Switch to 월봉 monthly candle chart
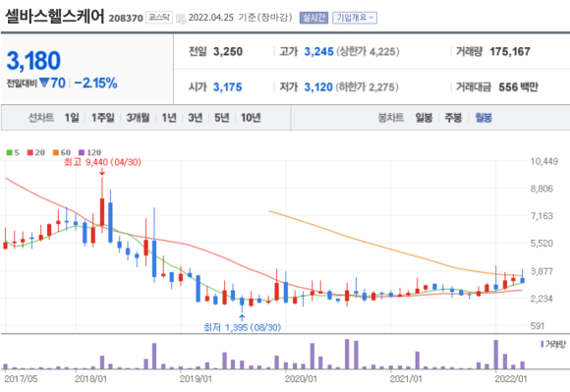This screenshot has height=392, width=570. click(484, 118)
